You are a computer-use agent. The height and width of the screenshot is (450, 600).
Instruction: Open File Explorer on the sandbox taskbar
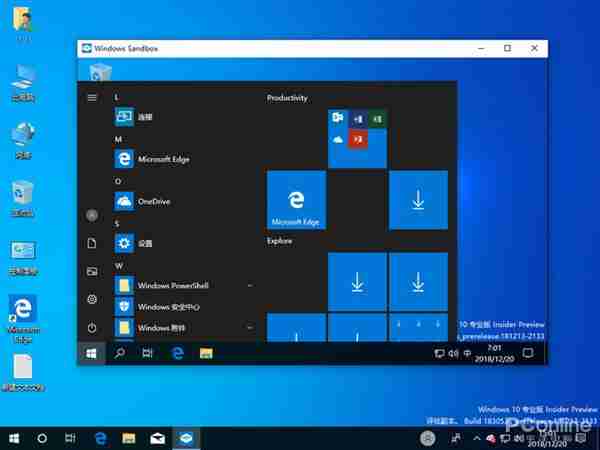tap(206, 353)
